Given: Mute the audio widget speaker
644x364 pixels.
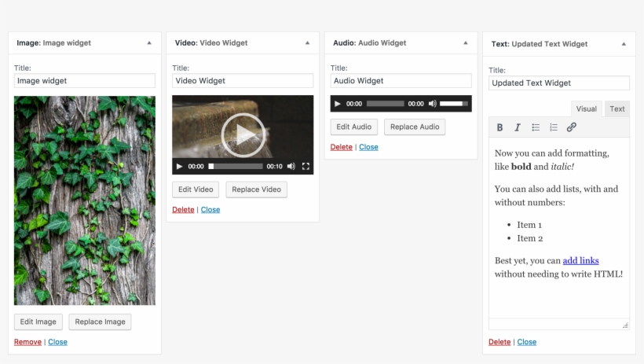Looking at the screenshot, I should (x=432, y=104).
